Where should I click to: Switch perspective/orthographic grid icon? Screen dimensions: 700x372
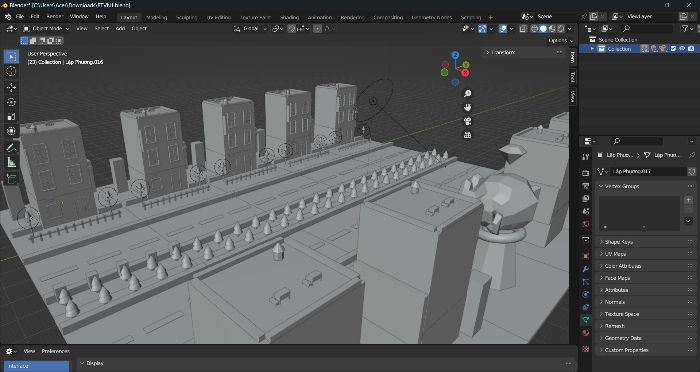(467, 135)
